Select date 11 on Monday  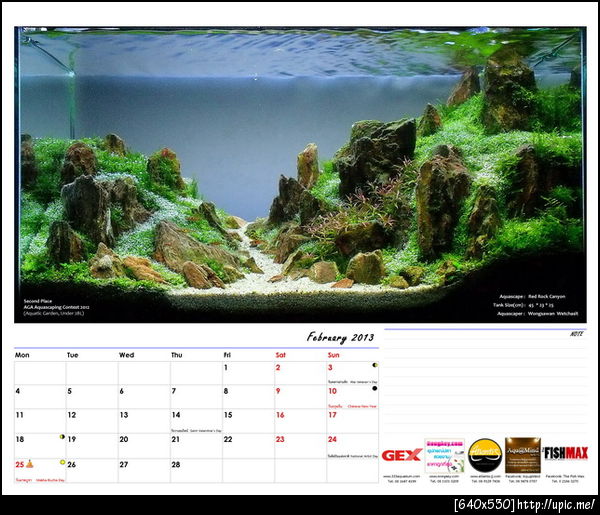[20, 415]
